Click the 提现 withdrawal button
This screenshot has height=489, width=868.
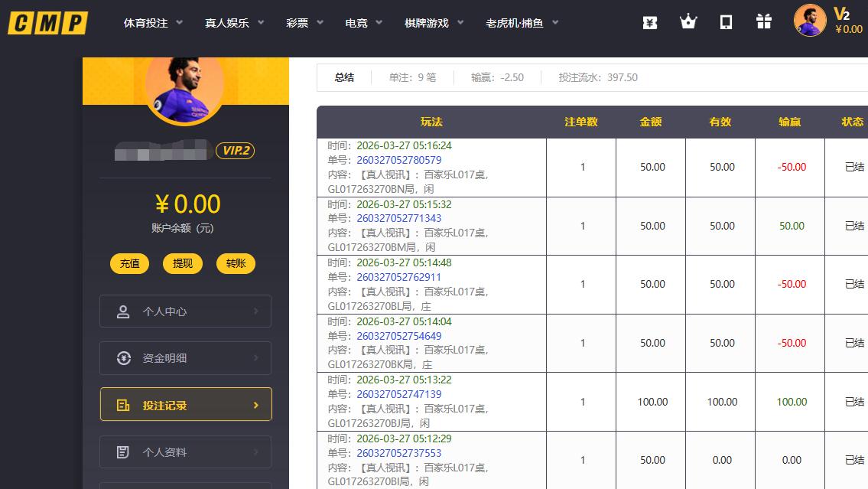coord(182,263)
